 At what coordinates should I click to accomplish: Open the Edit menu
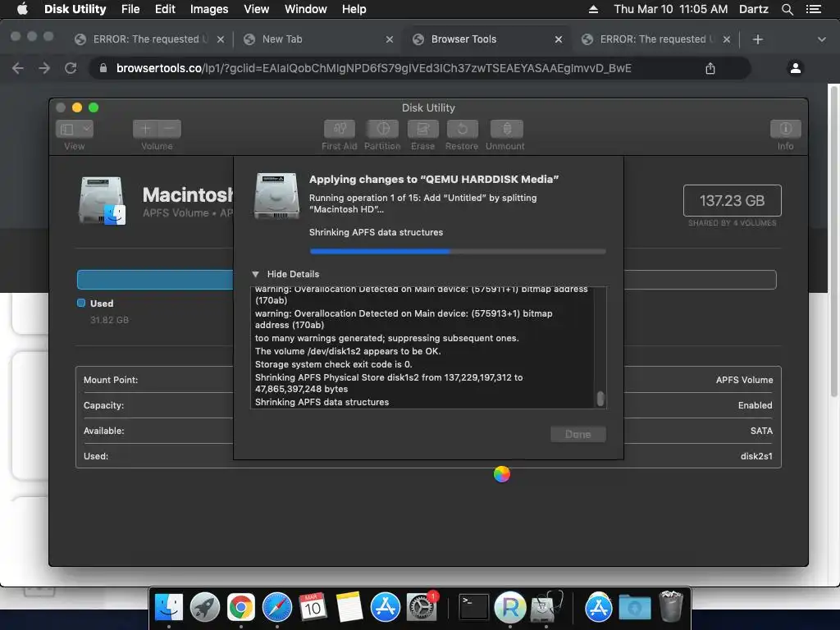[165, 9]
